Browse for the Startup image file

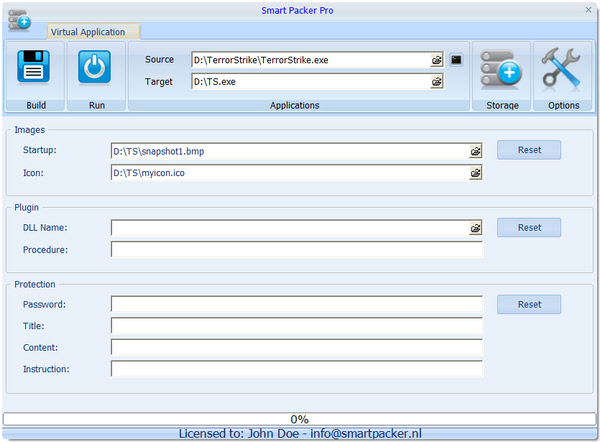[475, 151]
